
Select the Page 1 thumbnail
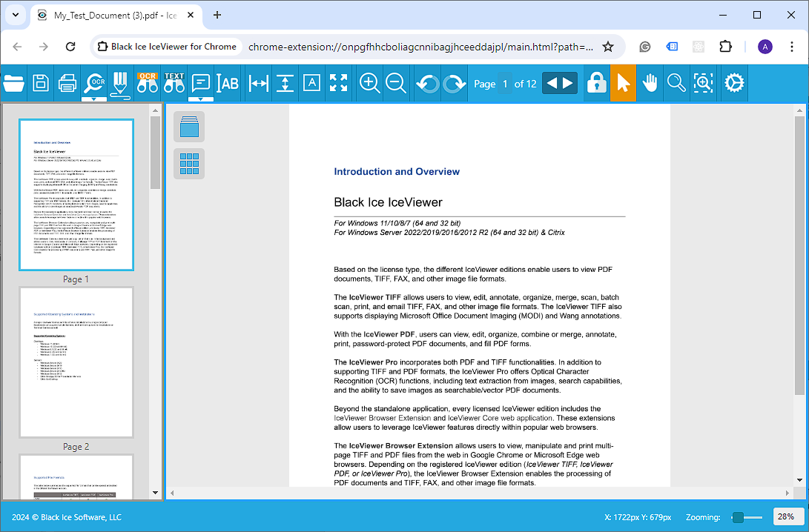tap(76, 195)
